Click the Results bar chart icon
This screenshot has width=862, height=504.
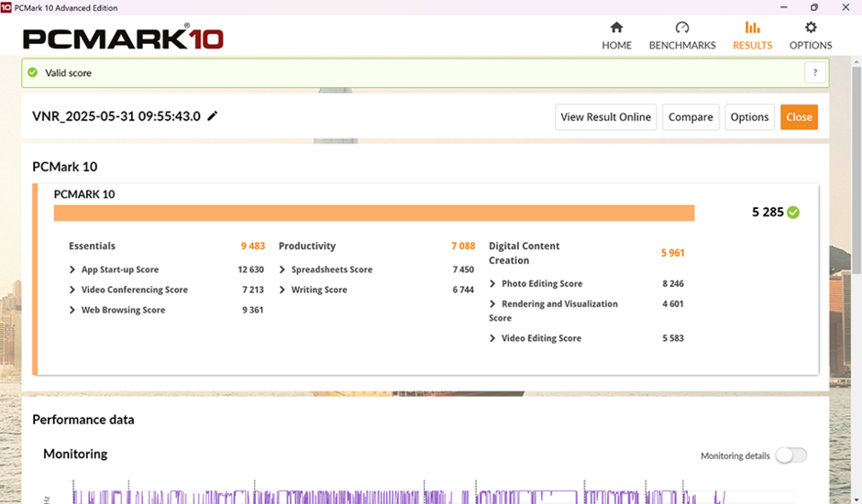coord(752,27)
